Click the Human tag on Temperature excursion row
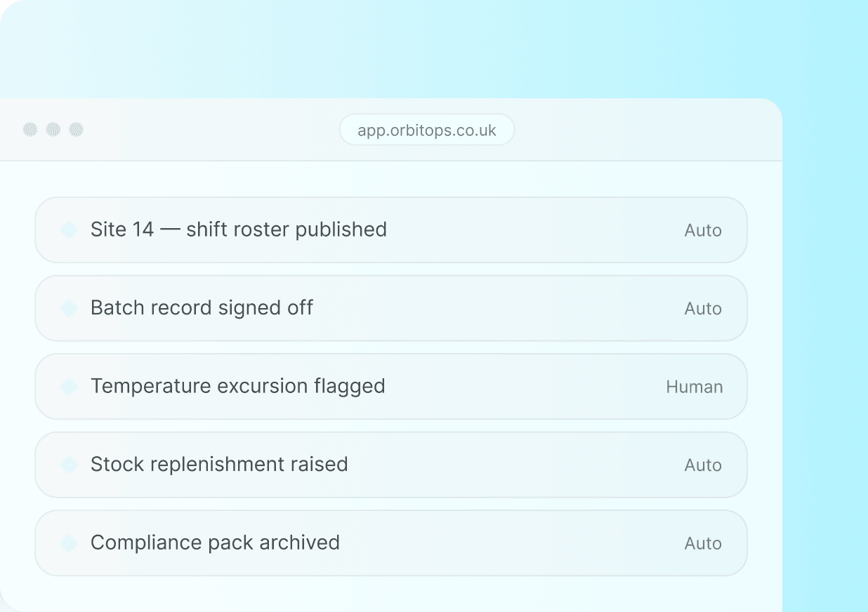Image resolution: width=868 pixels, height=612 pixels. coord(694,387)
